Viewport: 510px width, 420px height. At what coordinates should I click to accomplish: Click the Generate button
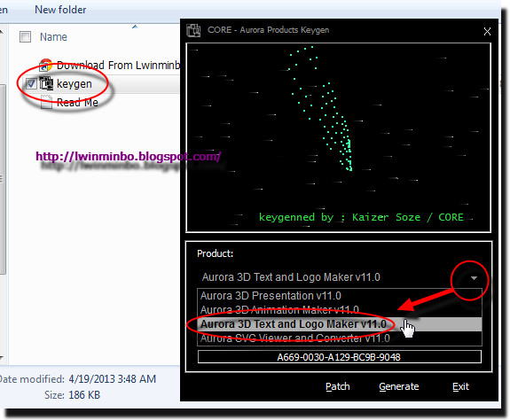399,386
